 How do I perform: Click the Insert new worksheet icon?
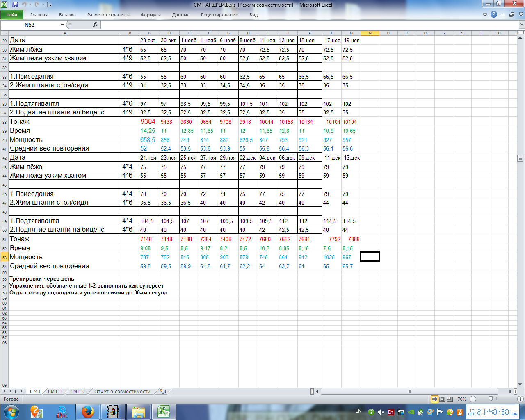(163, 392)
